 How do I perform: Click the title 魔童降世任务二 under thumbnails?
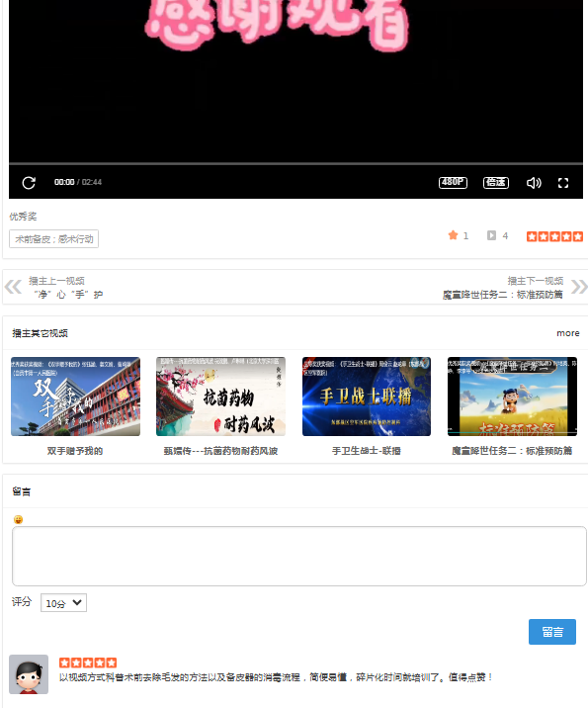point(512,451)
